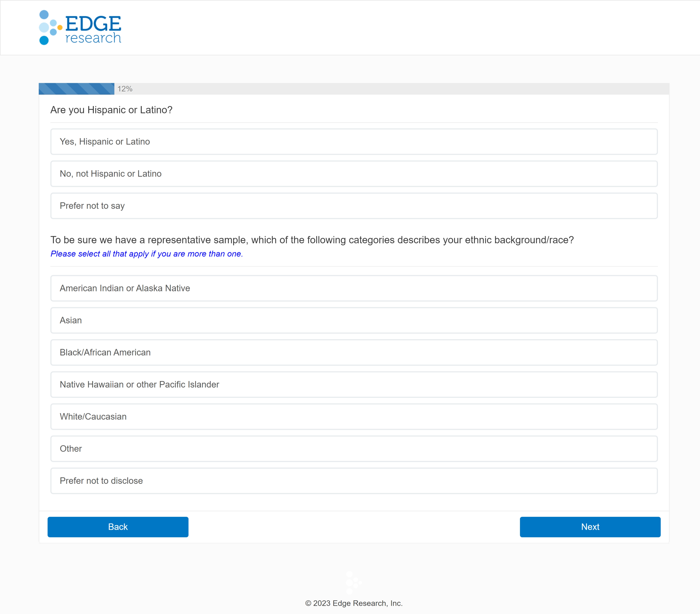The height and width of the screenshot is (614, 700).
Task: Click the Edge Research logo
Action: [80, 27]
